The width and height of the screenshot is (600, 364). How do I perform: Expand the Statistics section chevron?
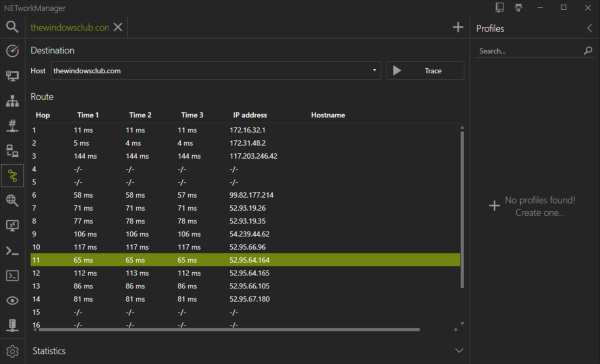(459, 351)
